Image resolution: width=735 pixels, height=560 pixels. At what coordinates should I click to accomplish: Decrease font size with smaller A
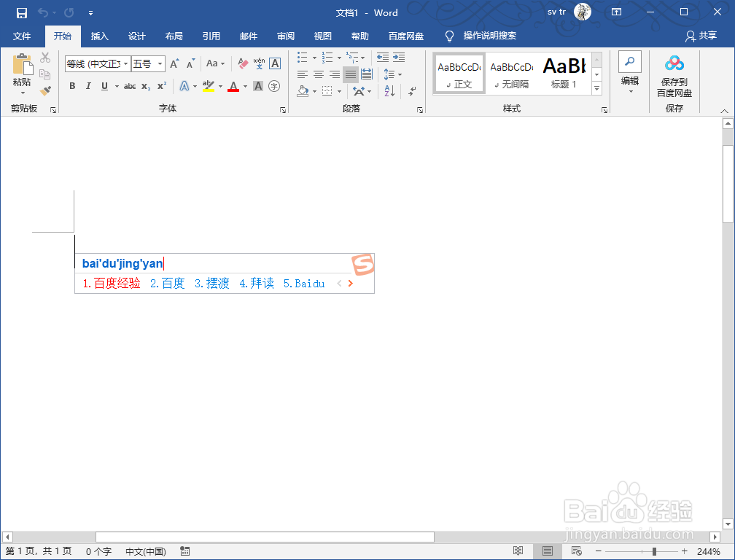(190, 63)
